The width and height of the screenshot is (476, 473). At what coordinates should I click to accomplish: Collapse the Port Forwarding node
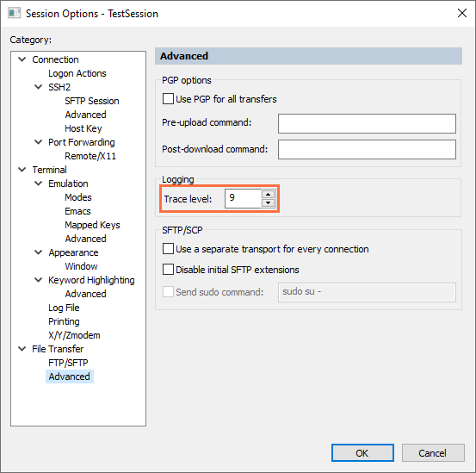(x=38, y=142)
